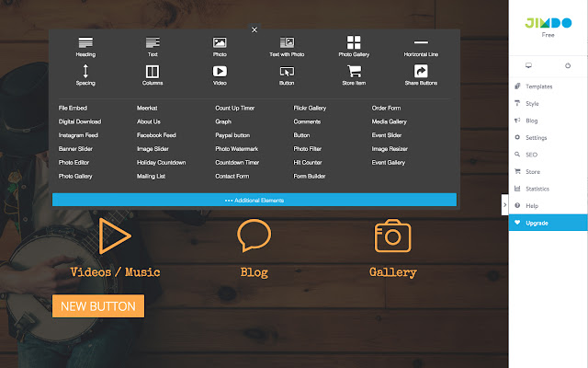This screenshot has height=368, width=588.
Task: Insert Share Buttons element
Action: [x=421, y=75]
